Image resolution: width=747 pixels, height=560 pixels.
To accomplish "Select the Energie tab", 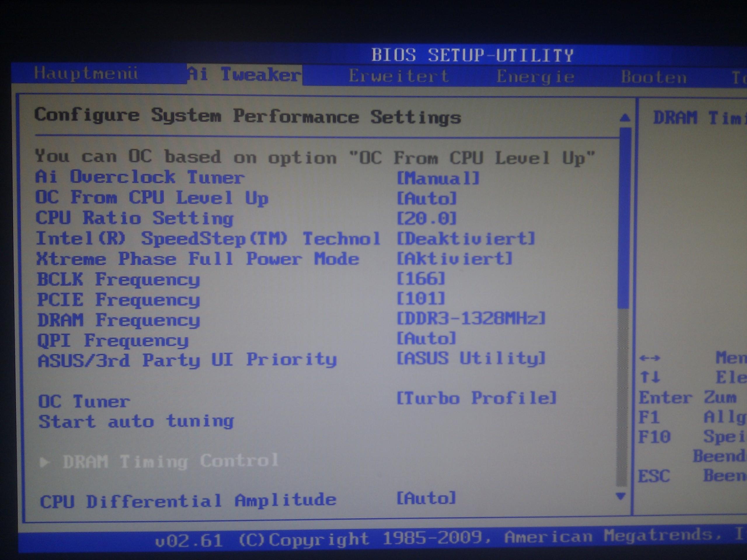I will point(535,77).
